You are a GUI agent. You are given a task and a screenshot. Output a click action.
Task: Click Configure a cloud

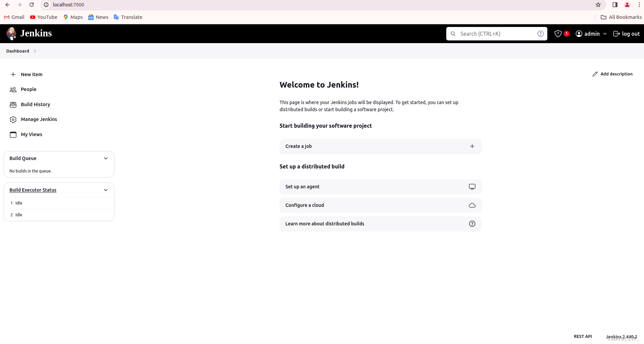tap(380, 205)
